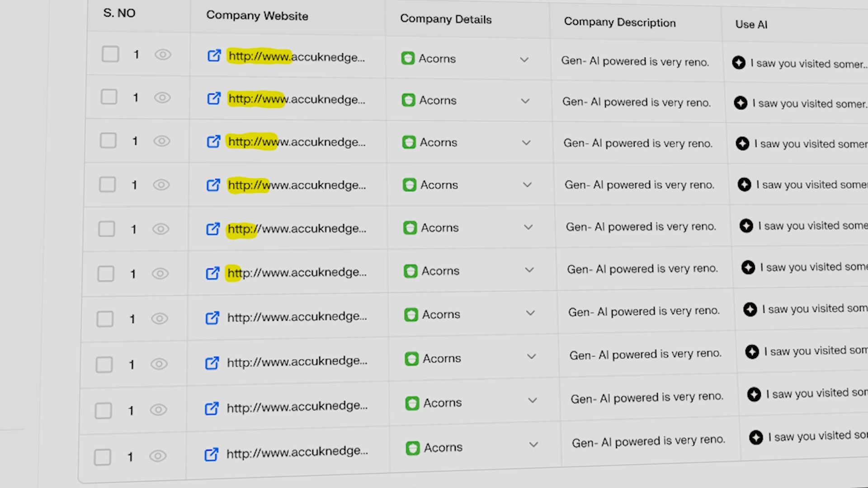Click 'I saw you visited' text in ninth row

point(817,393)
